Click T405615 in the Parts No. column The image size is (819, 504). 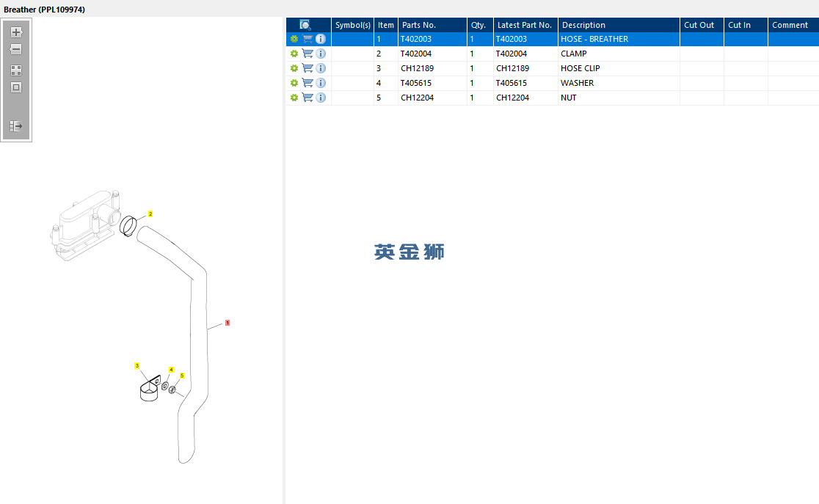[x=416, y=83]
